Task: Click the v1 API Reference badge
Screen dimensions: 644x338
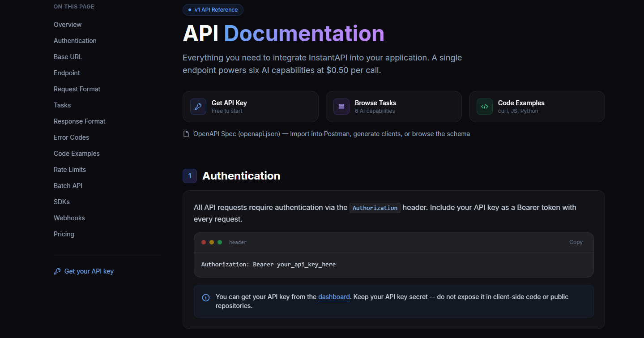Action: (x=213, y=10)
